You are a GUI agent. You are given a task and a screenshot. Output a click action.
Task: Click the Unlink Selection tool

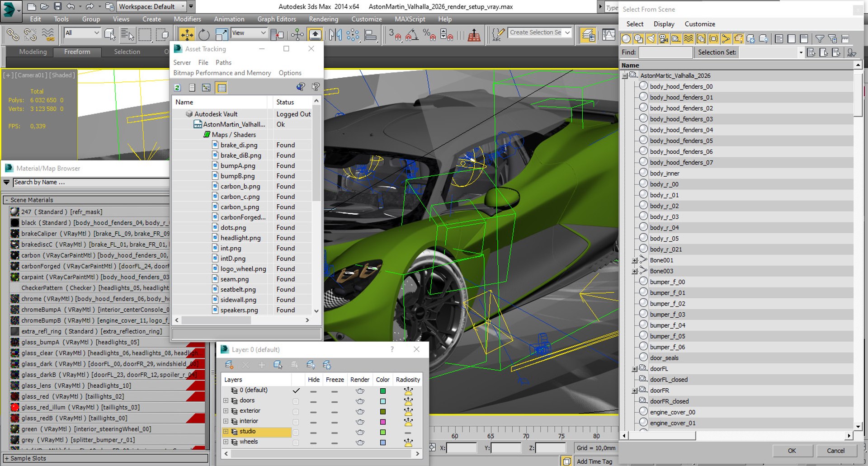point(30,34)
